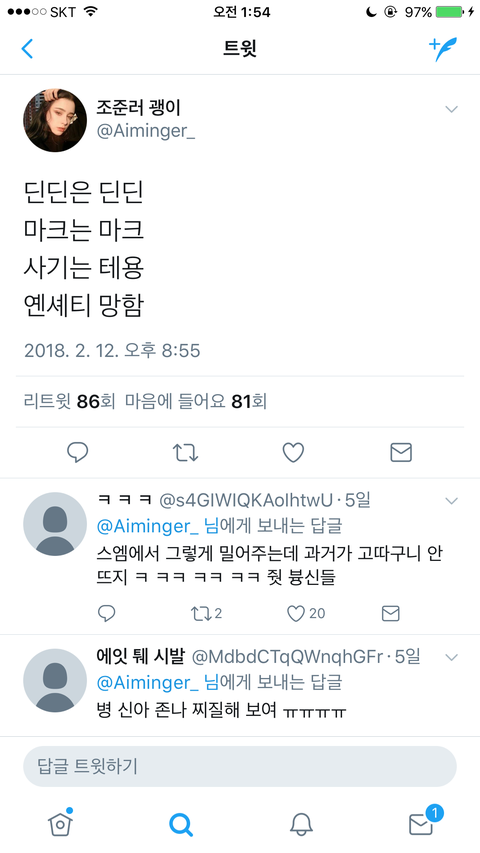Retweet the first reply with 2 retweets
Viewport: 480px width, 853px height.
tap(206, 614)
